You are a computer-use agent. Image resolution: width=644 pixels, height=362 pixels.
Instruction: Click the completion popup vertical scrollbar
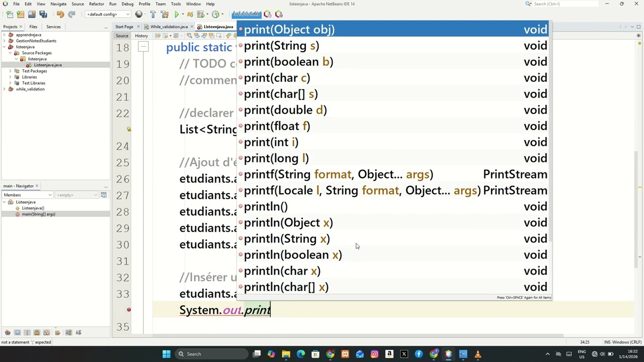tap(551, 131)
